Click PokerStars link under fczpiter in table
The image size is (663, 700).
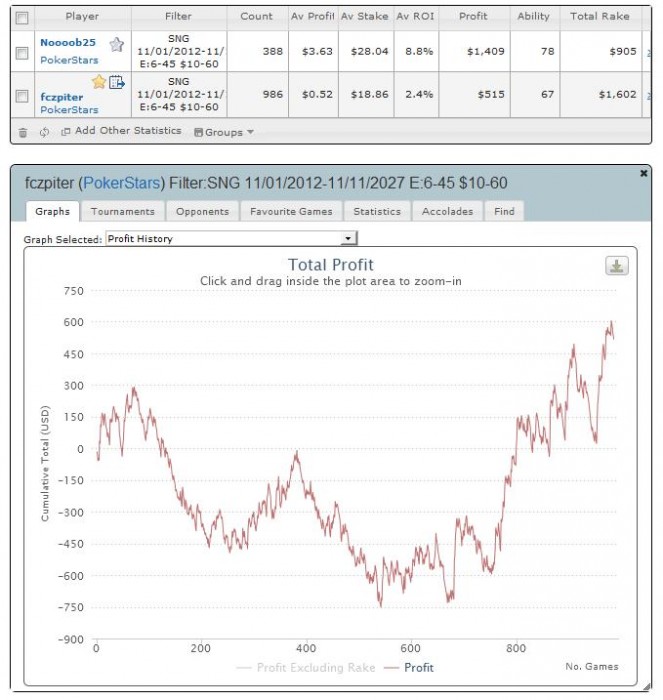coord(69,109)
